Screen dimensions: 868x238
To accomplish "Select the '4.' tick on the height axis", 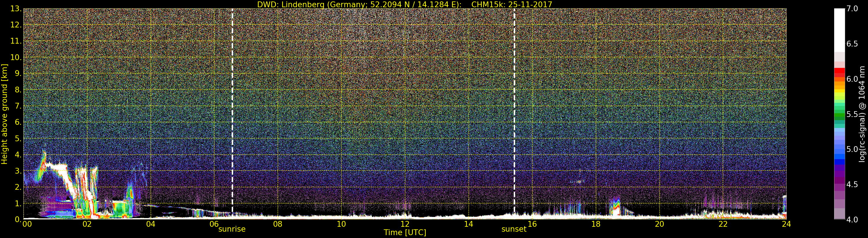I will coord(18,155).
